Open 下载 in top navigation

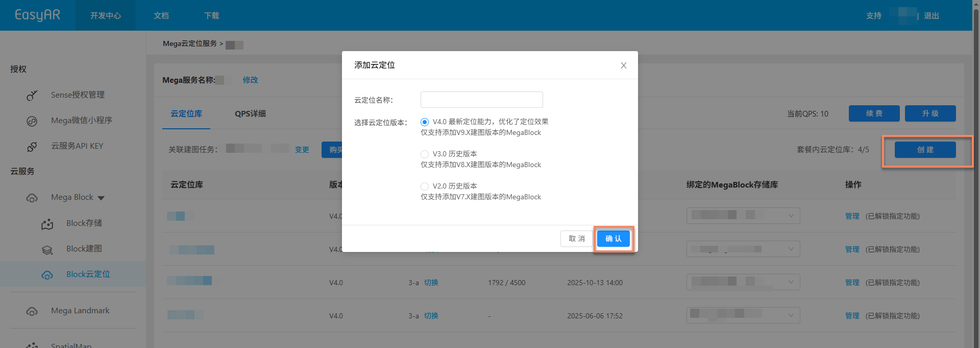[x=212, y=15]
